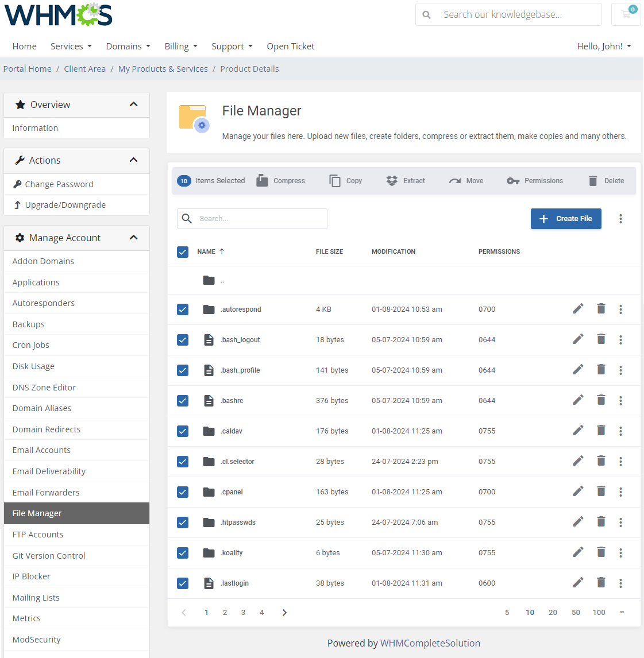Uncheck the .bash_logout checkbox
644x658 pixels.
[x=183, y=339]
